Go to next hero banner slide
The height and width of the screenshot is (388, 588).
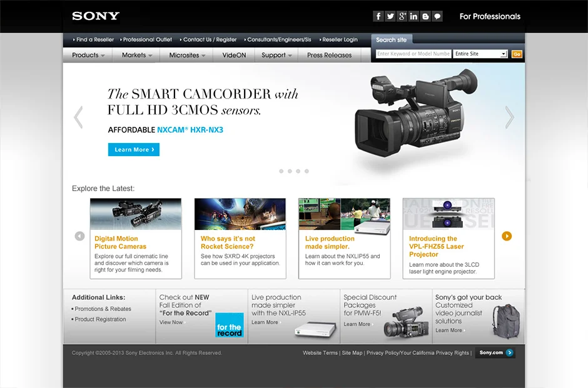(509, 117)
